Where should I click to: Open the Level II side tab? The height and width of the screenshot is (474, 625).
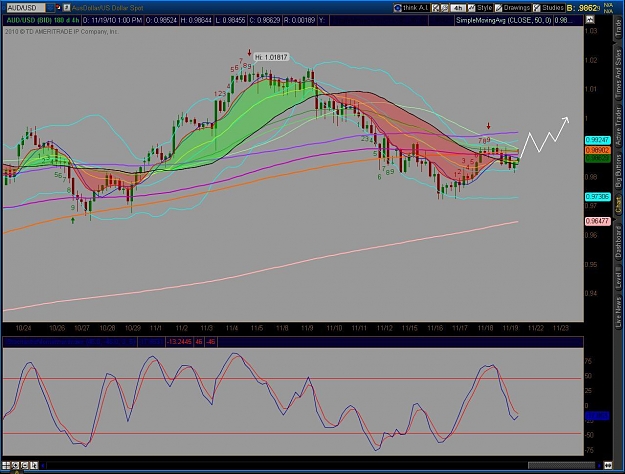618,278
